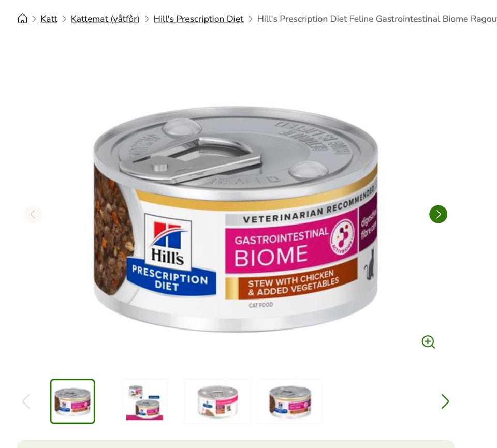Advance thumbnail strip with right chevron
Image resolution: width=497 pixels, height=448 pixels.
[x=445, y=401]
